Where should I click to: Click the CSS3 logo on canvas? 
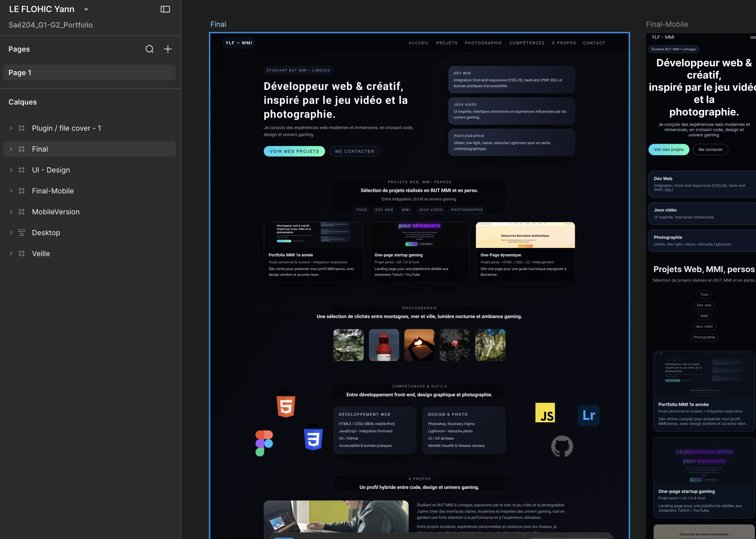point(313,437)
